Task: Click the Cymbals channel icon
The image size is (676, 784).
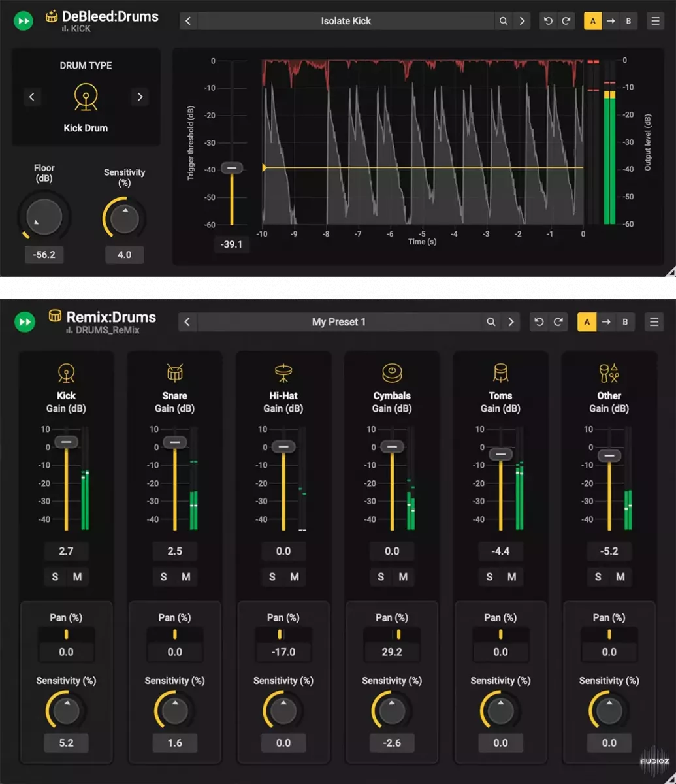Action: click(392, 373)
